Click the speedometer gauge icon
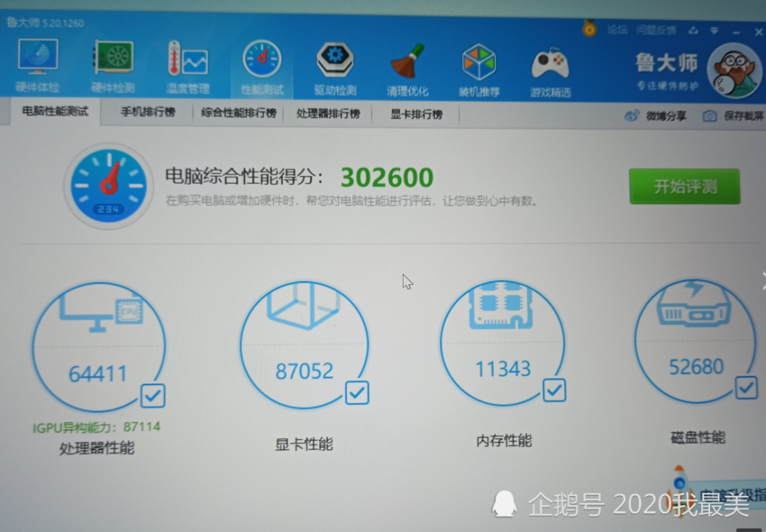This screenshot has height=532, width=766. [x=109, y=186]
